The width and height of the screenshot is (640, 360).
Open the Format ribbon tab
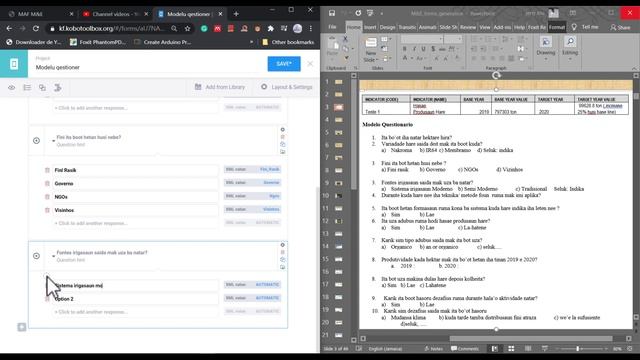(557, 27)
